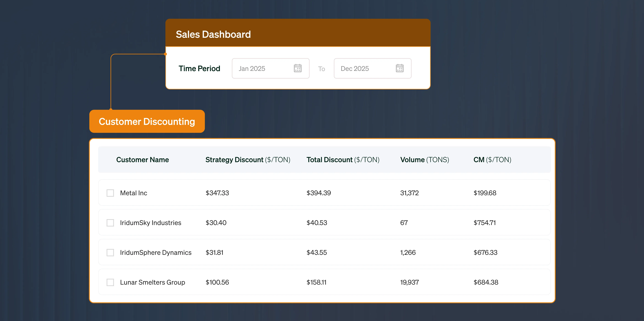Click the calendar icon in Dec 2025 field
644x321 pixels.
click(x=399, y=68)
